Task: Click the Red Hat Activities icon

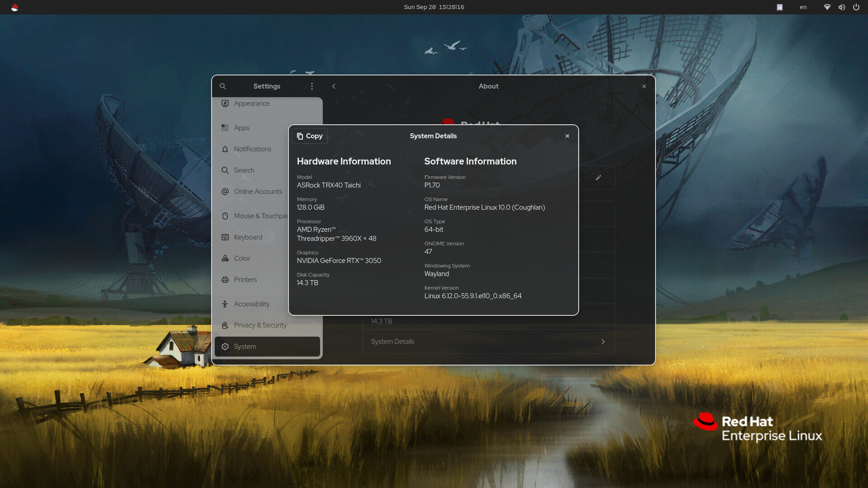Action: coord(14,7)
